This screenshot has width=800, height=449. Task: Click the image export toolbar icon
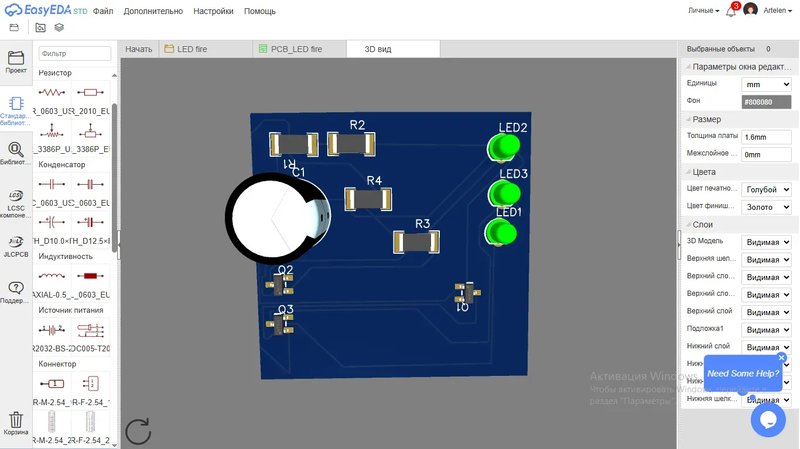coord(40,28)
